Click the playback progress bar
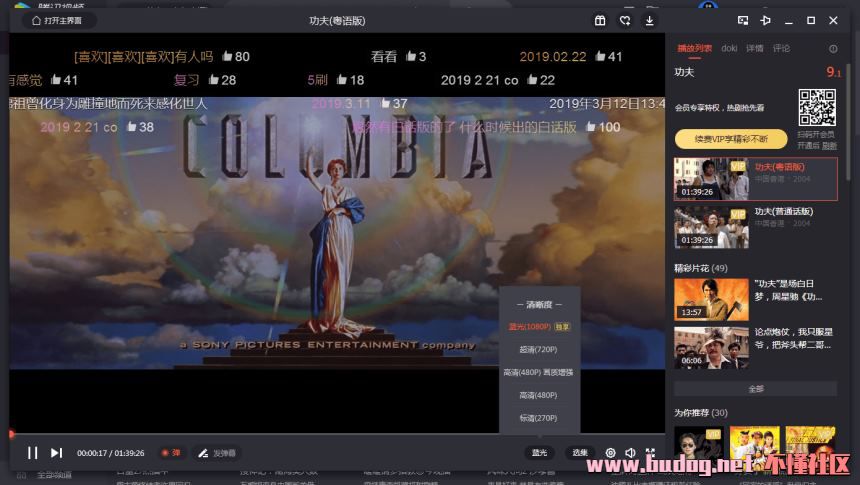Image resolution: width=860 pixels, height=485 pixels. click(x=337, y=434)
